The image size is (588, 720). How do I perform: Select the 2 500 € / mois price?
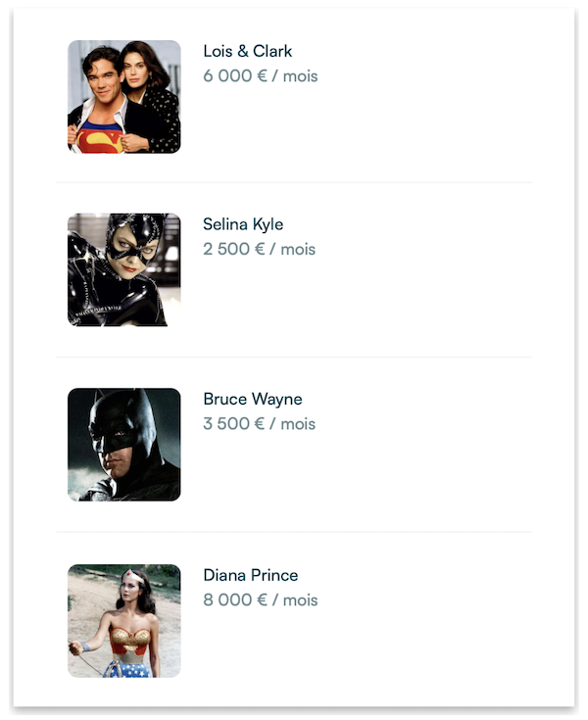pyautogui.click(x=259, y=249)
